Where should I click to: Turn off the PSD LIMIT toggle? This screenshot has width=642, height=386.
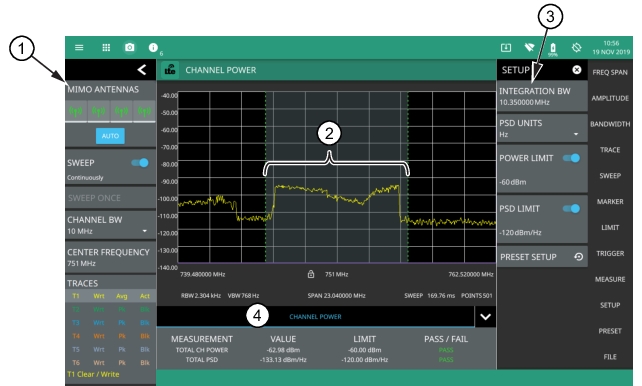pos(572,209)
